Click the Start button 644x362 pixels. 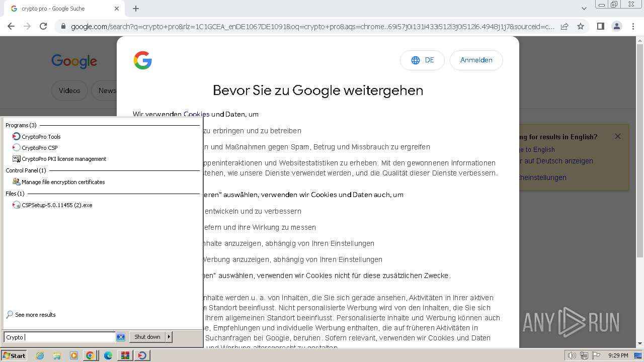pyautogui.click(x=14, y=355)
